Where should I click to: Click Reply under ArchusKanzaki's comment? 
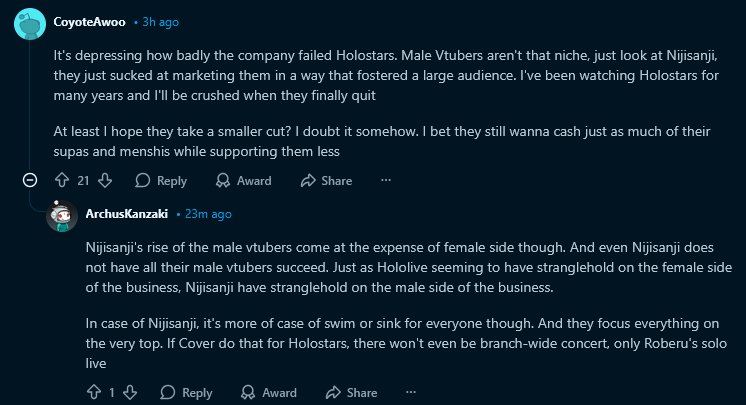pos(186,392)
